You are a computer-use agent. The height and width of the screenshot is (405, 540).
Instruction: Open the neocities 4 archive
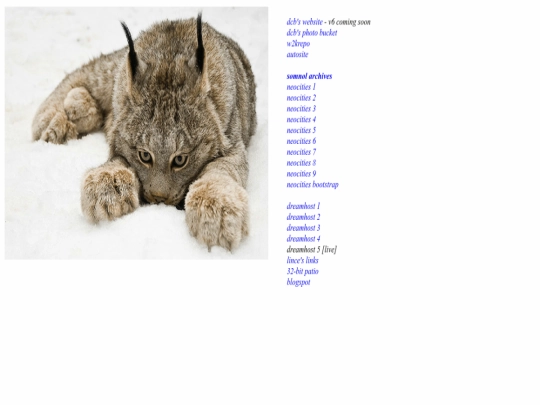tap(301, 120)
